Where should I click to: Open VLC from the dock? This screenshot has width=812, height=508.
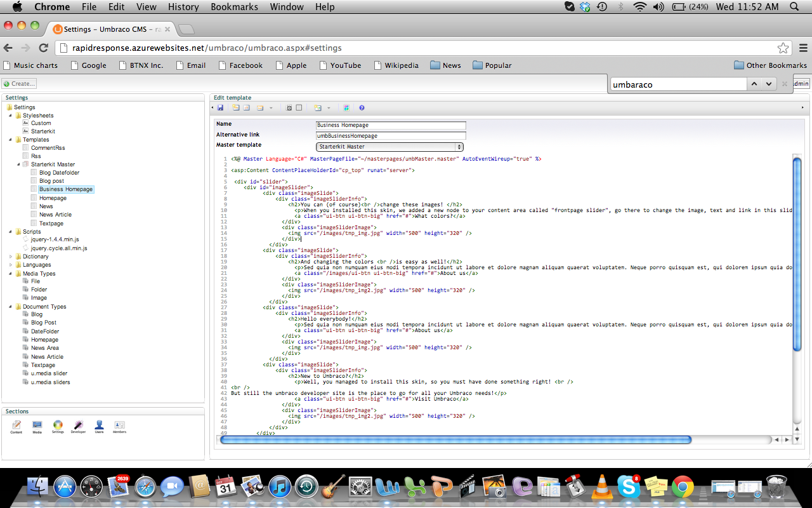[601, 487]
